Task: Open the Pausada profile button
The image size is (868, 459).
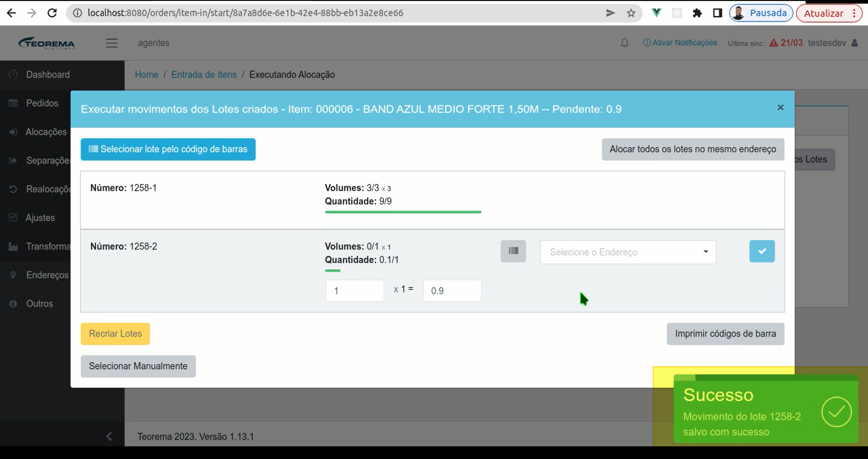Action: pos(761,13)
